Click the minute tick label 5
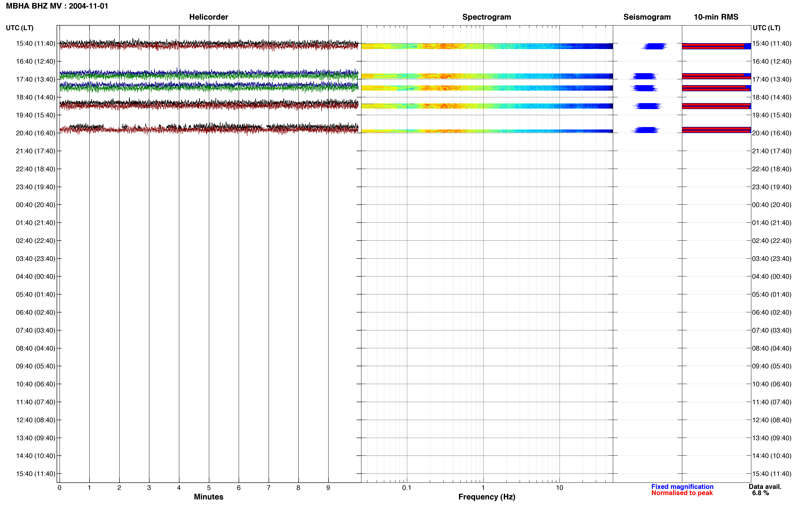Viewport: 812px width, 508px height. coord(209,488)
